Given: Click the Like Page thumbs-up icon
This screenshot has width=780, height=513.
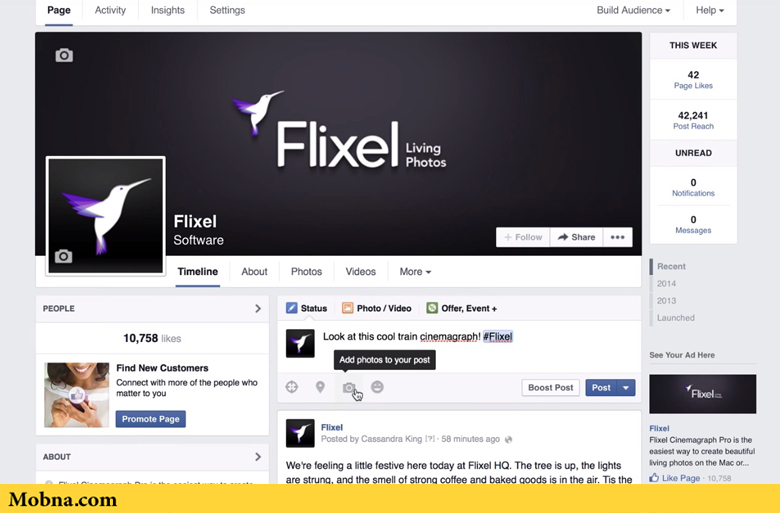Looking at the screenshot, I should [654, 478].
